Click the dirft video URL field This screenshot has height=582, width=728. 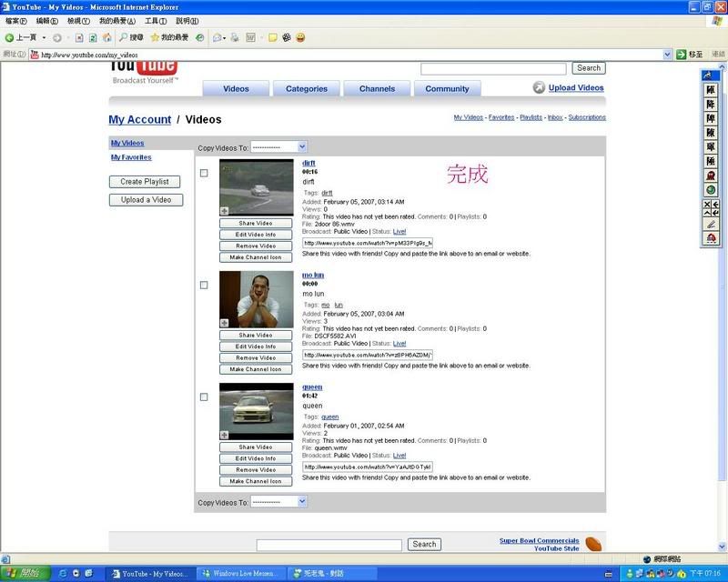[x=368, y=243]
